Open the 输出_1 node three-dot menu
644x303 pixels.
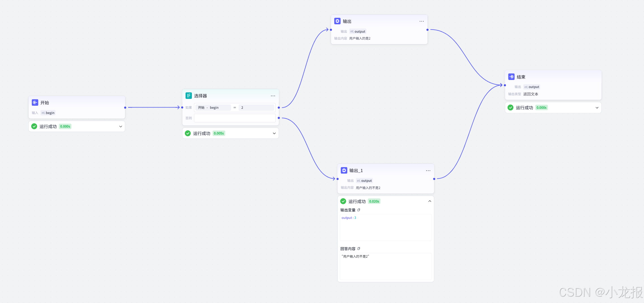(x=428, y=171)
